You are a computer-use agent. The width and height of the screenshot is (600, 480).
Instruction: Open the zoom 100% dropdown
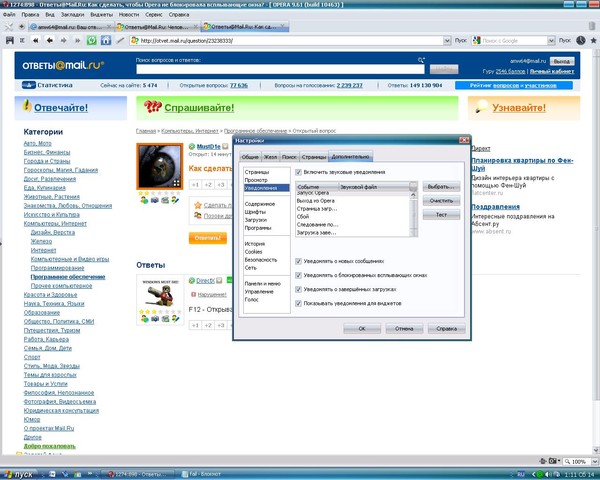coord(595,462)
